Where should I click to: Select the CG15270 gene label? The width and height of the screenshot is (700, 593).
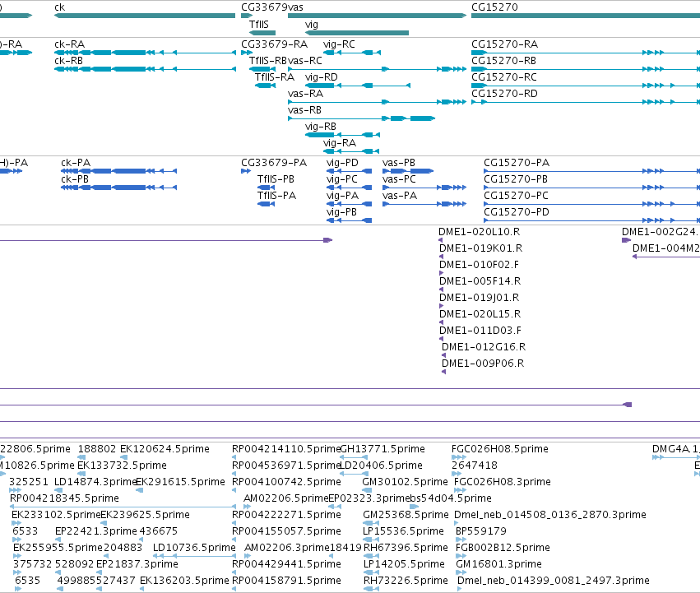click(x=494, y=7)
